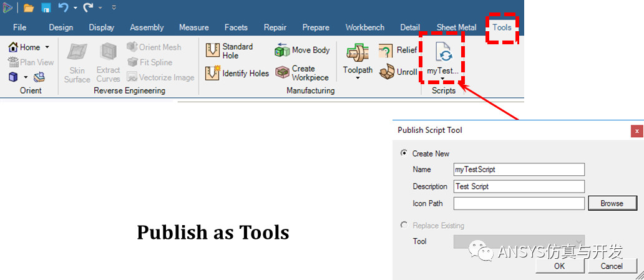
Task: Expand the Home view dropdown arrow
Action: (x=47, y=47)
